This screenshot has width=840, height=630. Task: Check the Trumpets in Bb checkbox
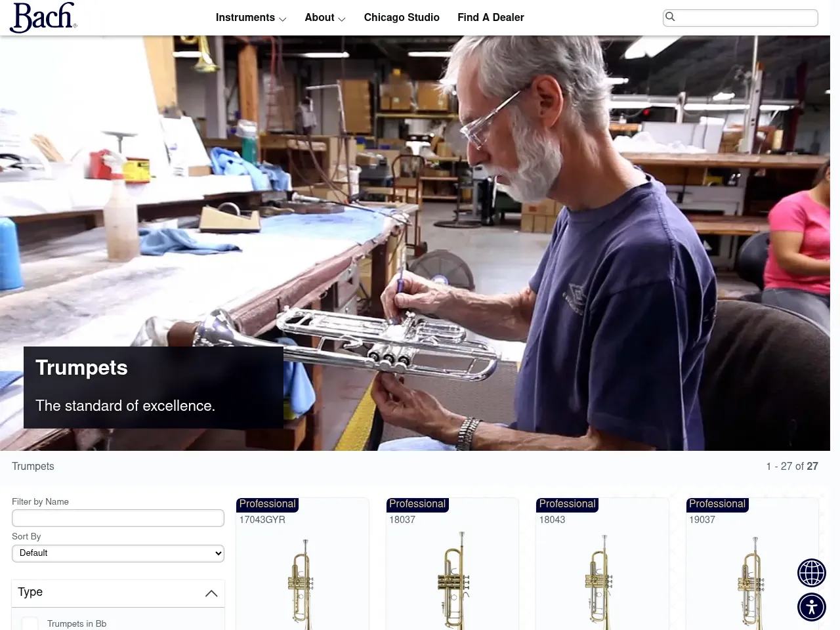(30, 623)
